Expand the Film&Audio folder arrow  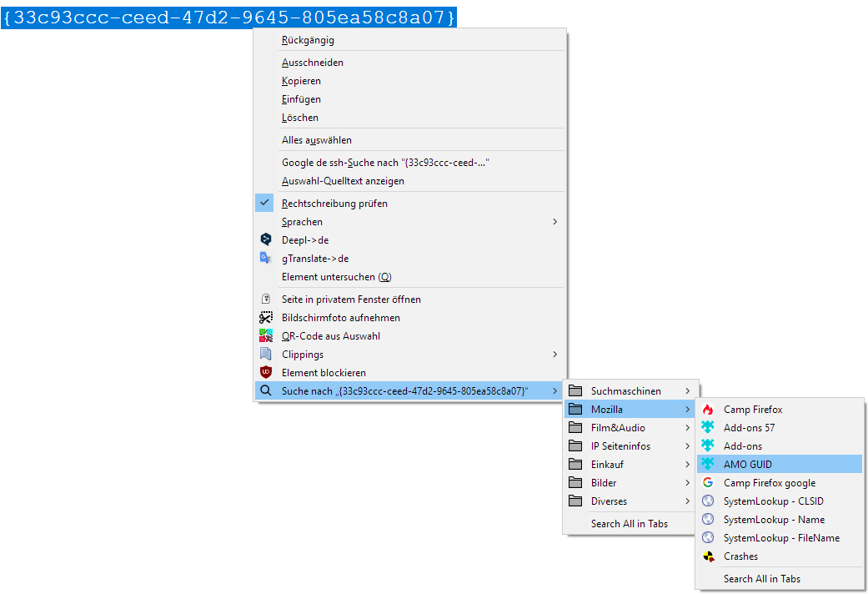coord(688,427)
